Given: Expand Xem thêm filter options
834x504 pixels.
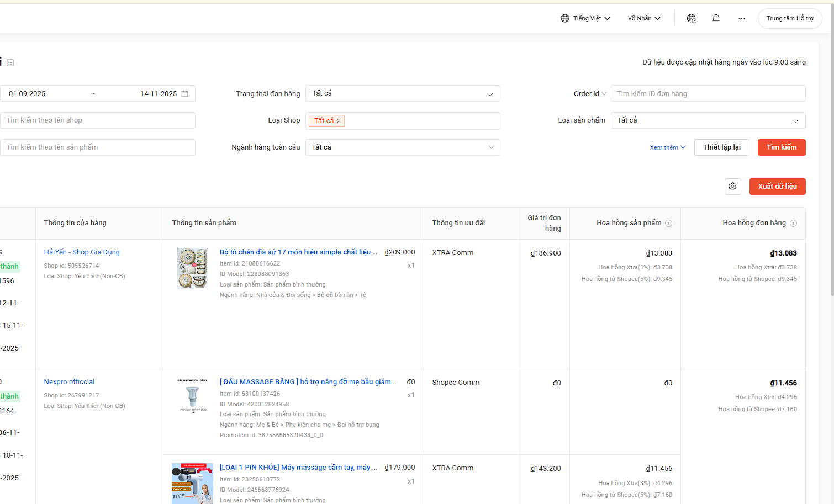Looking at the screenshot, I should 667,147.
